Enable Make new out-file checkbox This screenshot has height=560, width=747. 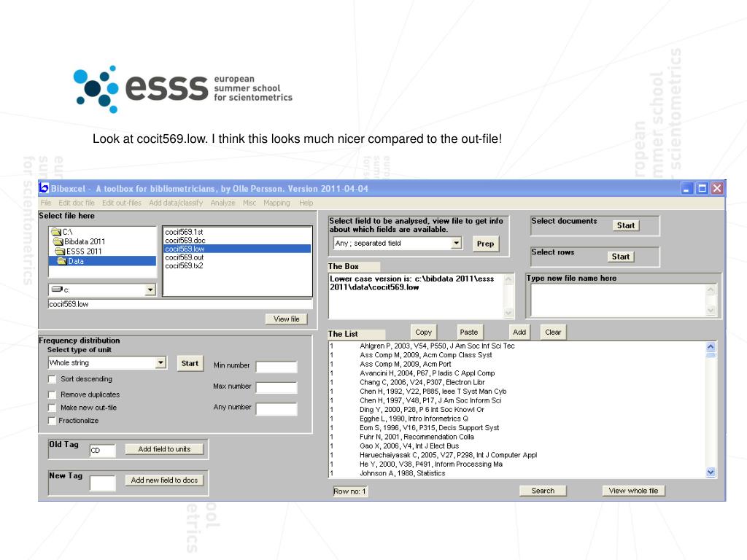click(52, 408)
